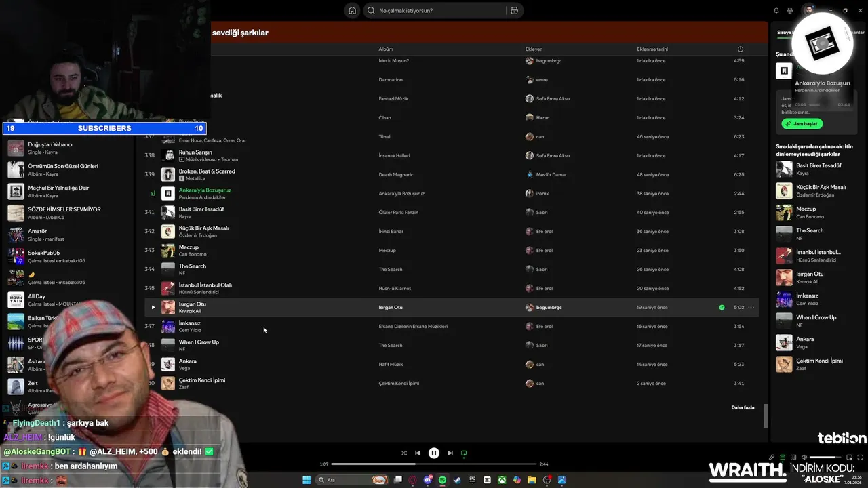Viewport: 868px width, 488px height.
Task: Open Efsane Dizilerin Efsane Müzikleri album
Action: pos(413,327)
